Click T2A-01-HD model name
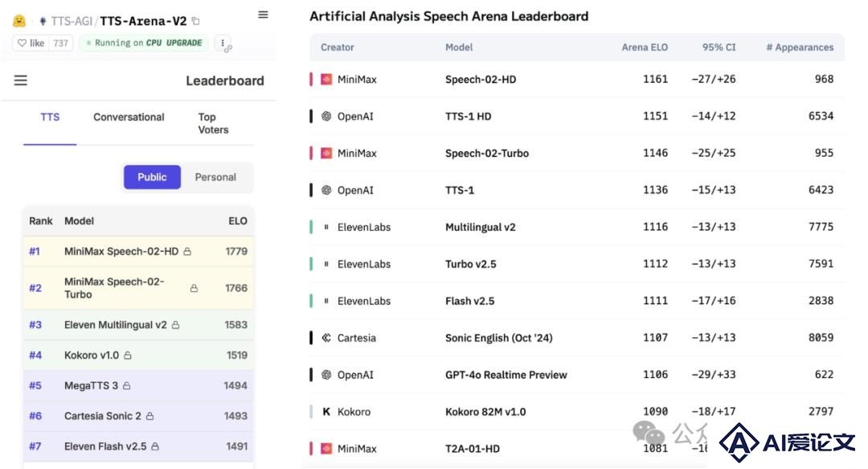The width and height of the screenshot is (868, 469). 473,449
